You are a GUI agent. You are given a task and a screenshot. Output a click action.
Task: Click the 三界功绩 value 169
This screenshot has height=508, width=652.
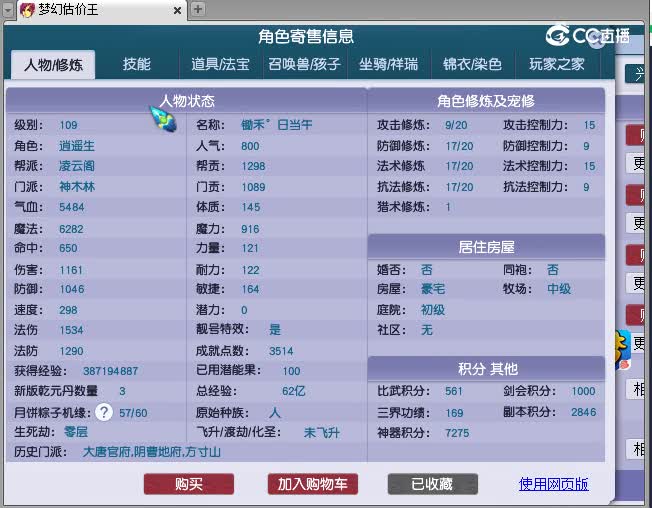[x=454, y=413]
